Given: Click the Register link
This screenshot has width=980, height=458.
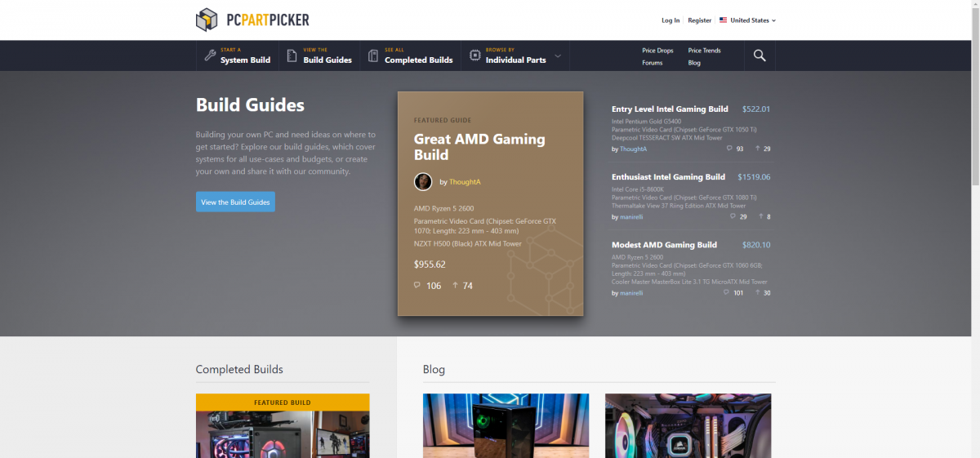Looking at the screenshot, I should [700, 20].
